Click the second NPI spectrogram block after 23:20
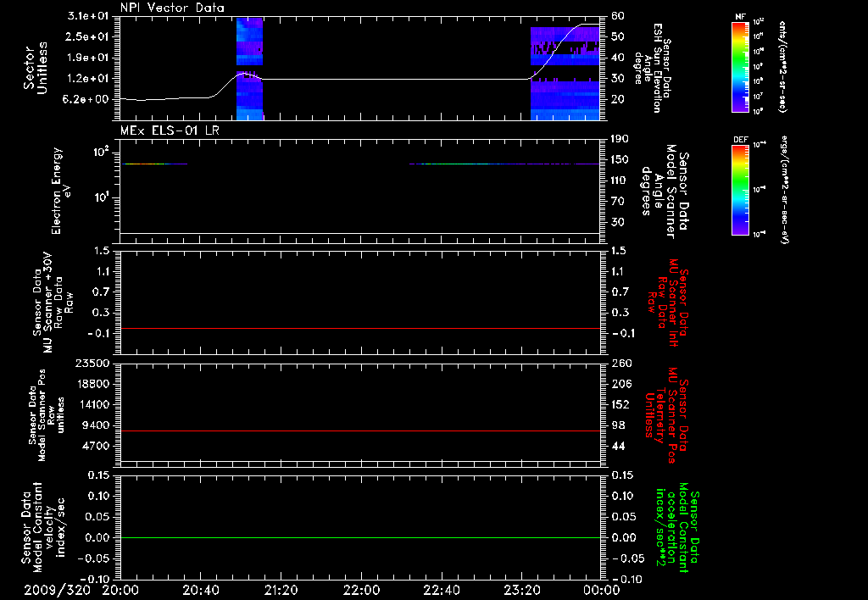Screen dimensions: 868x600 coord(565,73)
